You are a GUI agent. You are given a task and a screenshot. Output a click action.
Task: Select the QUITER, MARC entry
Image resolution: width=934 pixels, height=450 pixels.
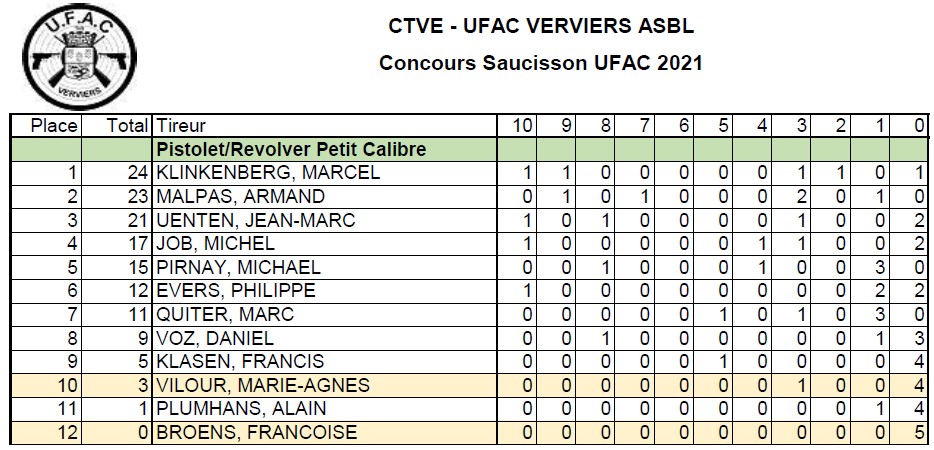[225, 315]
